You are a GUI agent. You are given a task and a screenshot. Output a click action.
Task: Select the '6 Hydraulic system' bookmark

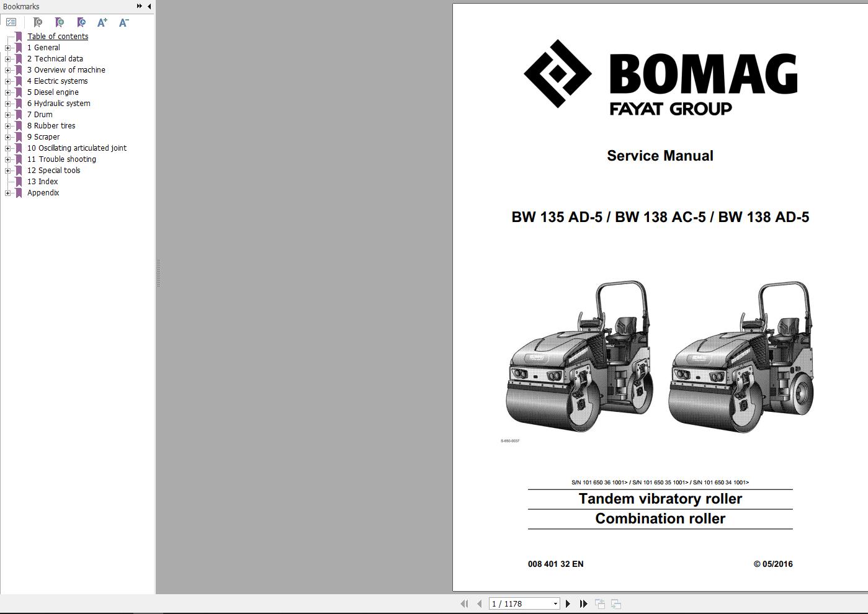58,104
